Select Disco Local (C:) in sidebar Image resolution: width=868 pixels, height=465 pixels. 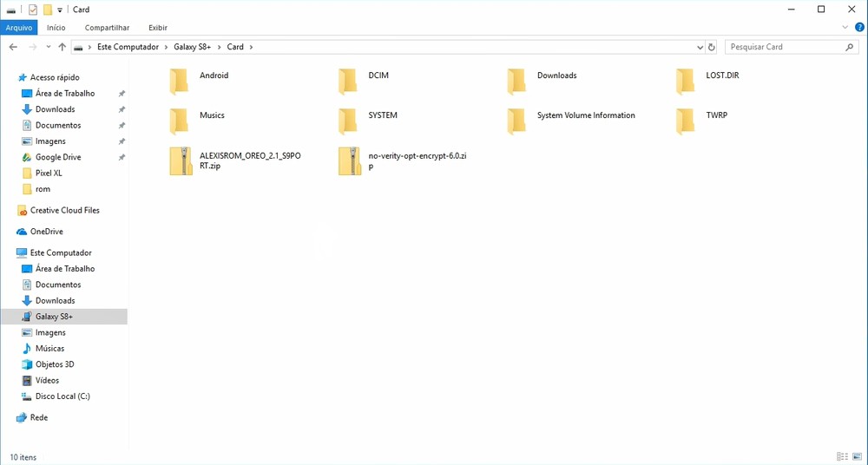point(62,396)
